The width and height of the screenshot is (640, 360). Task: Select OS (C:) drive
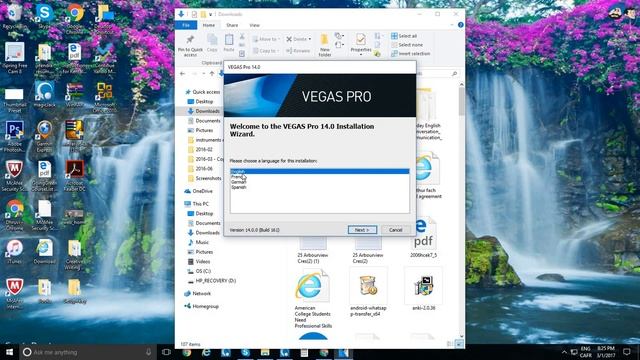[x=199, y=271]
